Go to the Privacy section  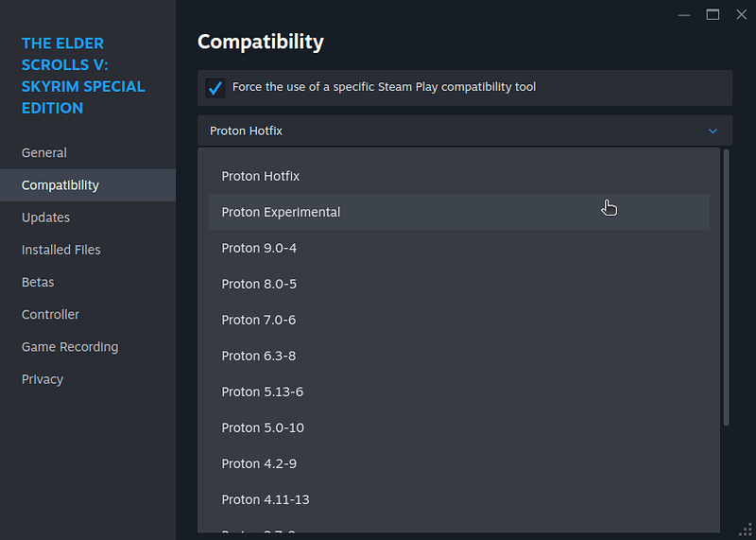coord(88,379)
